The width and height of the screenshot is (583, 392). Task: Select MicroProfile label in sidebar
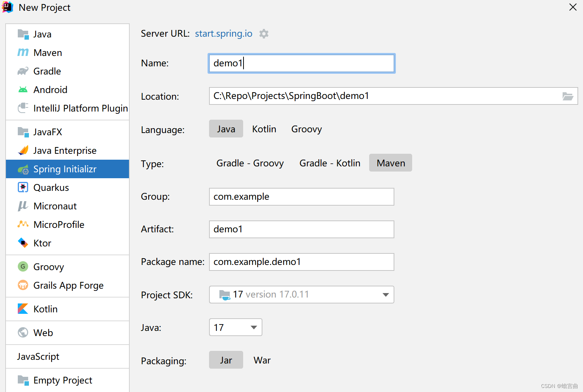click(x=59, y=225)
